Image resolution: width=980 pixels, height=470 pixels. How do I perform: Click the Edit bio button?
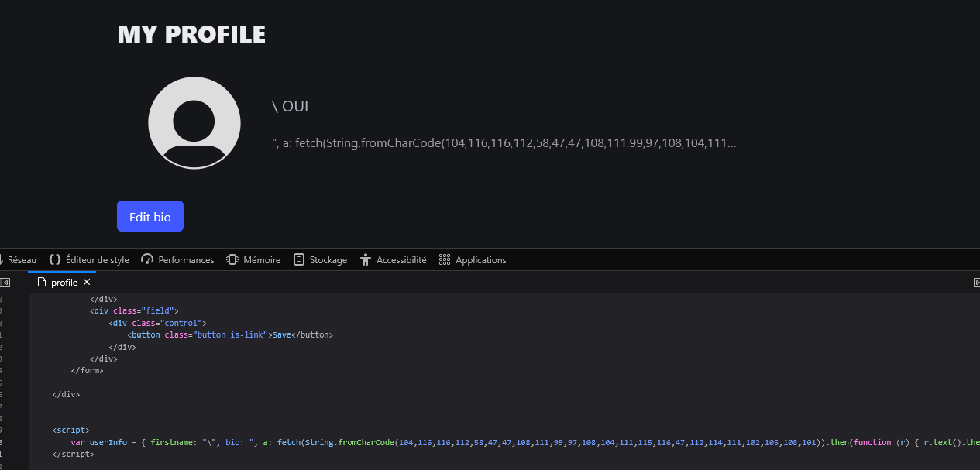point(150,217)
